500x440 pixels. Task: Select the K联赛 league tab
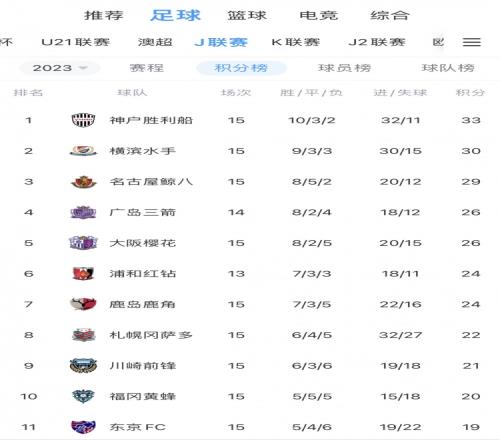pyautogui.click(x=296, y=42)
